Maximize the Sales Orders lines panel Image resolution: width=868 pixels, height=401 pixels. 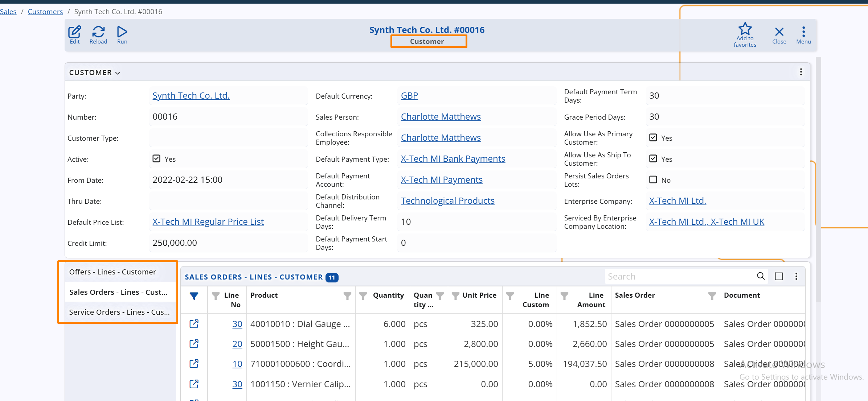pos(779,276)
